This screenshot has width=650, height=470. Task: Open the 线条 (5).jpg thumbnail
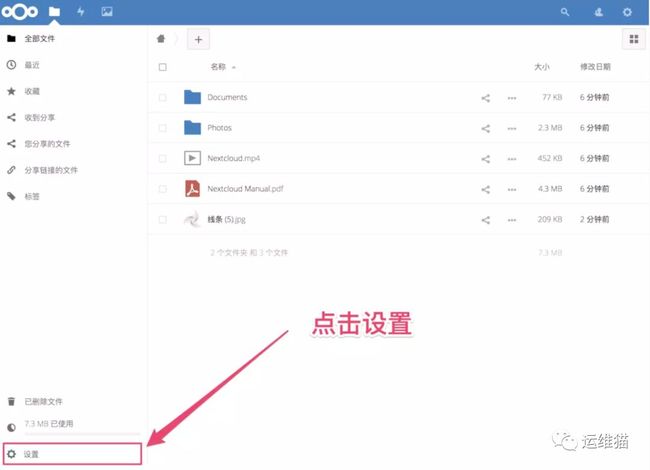point(192,219)
